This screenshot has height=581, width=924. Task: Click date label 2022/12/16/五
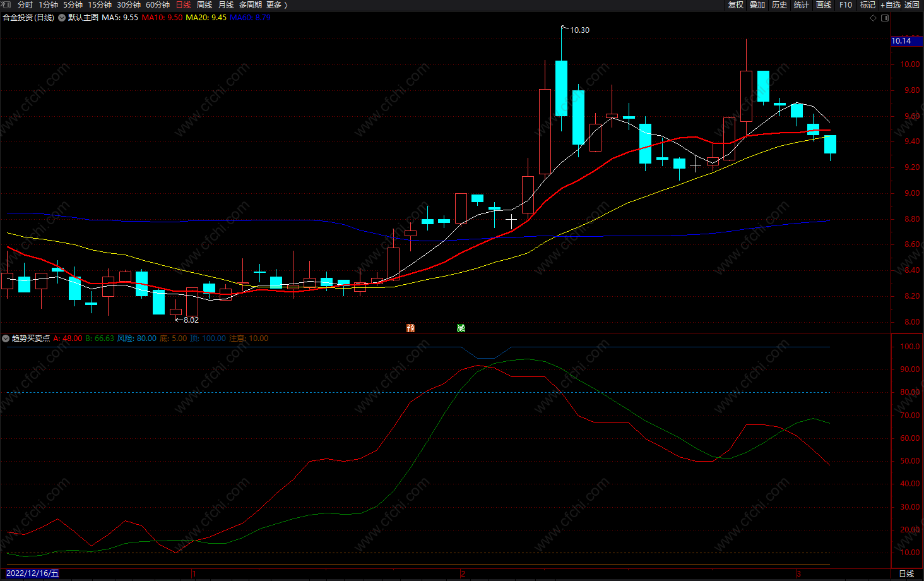click(33, 573)
